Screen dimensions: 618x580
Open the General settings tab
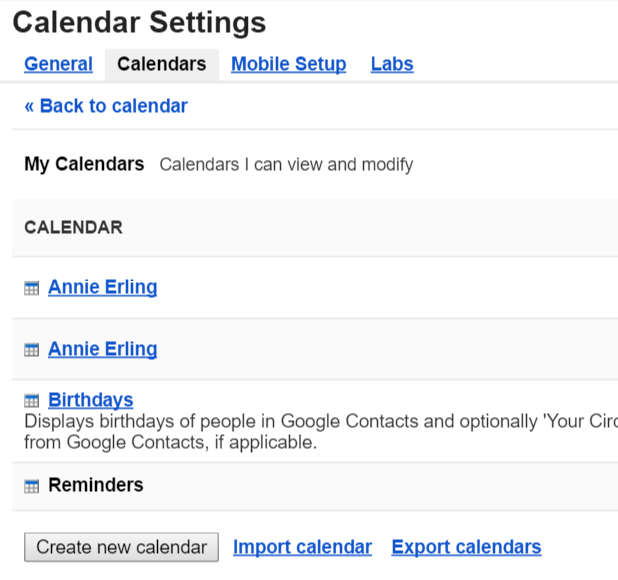58,64
